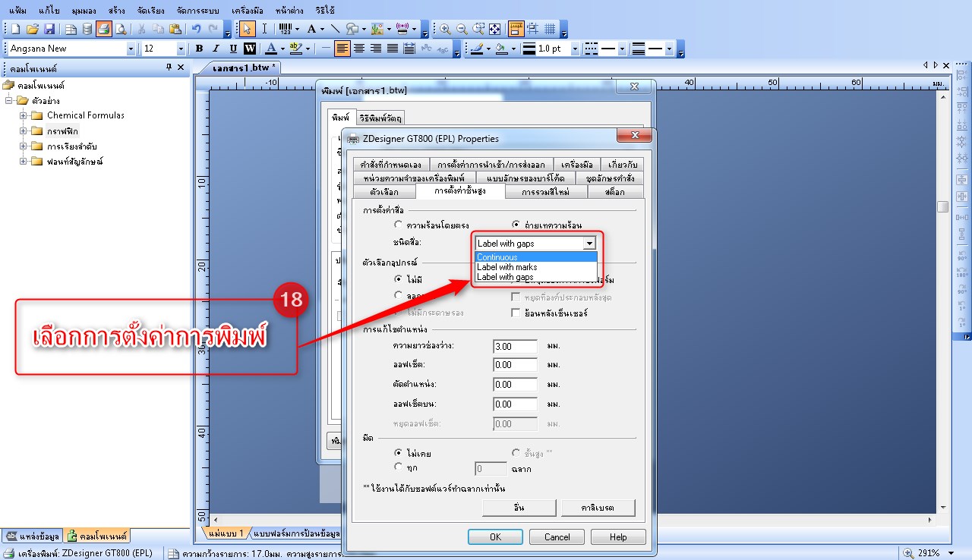Expand the การเรียงลำดับ tree node

click(24, 146)
